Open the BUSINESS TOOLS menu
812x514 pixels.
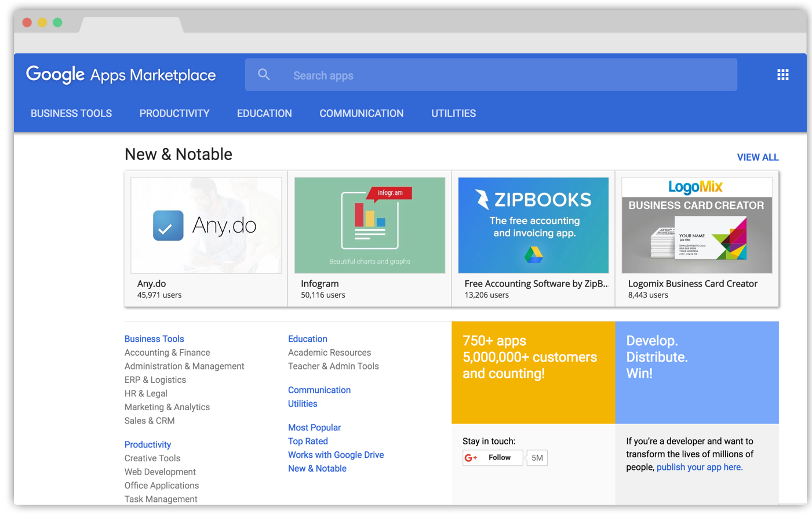(71, 114)
